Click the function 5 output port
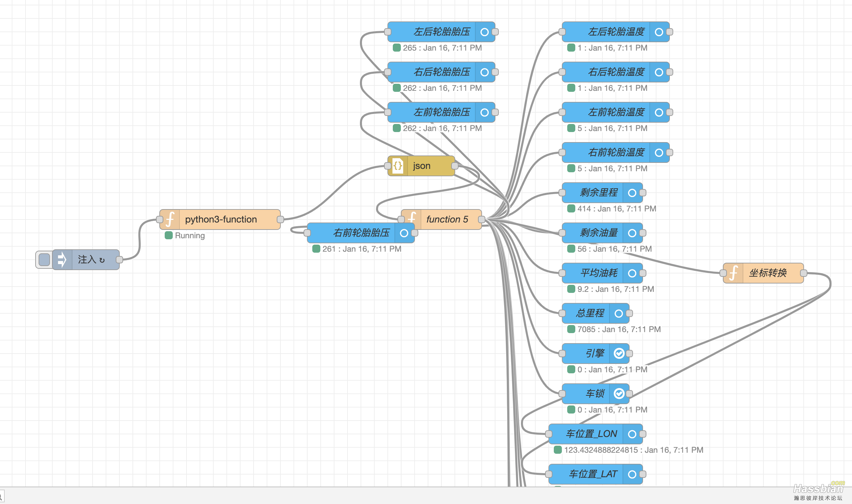Viewport: 852px width, 504px height. coord(482,219)
